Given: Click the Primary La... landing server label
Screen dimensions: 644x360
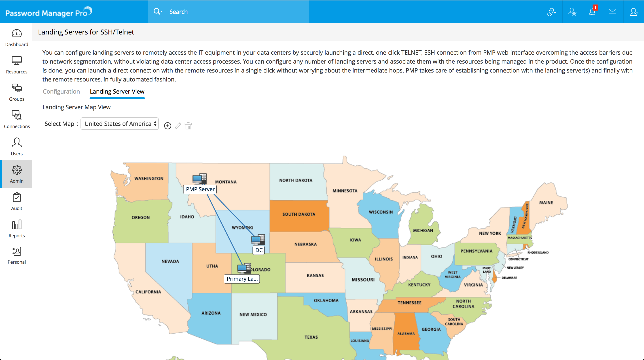Looking at the screenshot, I should click(242, 279).
